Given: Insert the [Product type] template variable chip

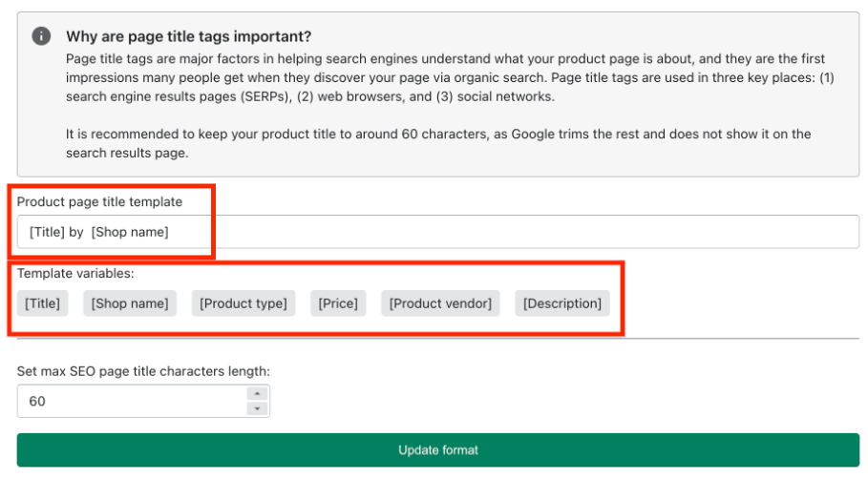Looking at the screenshot, I should tap(243, 303).
